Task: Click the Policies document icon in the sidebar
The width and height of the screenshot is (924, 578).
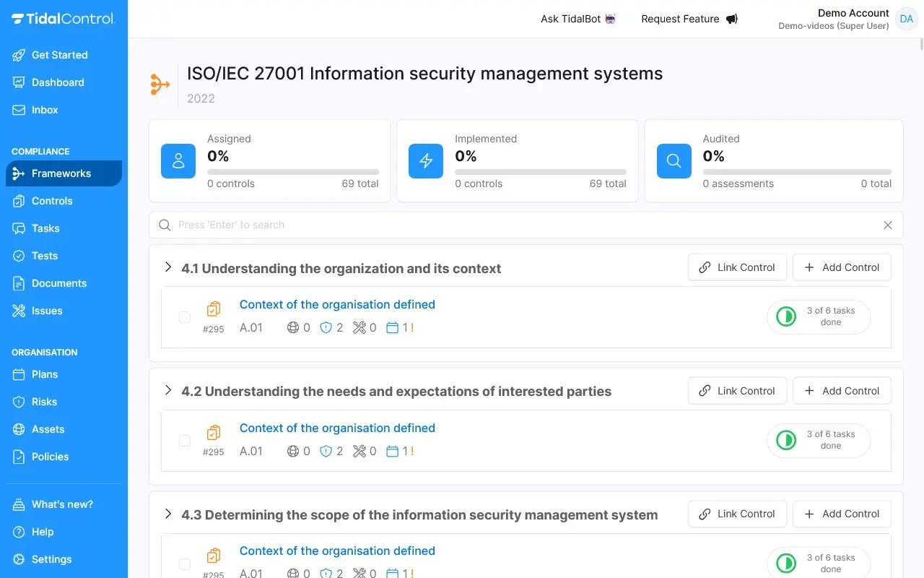Action: point(19,457)
